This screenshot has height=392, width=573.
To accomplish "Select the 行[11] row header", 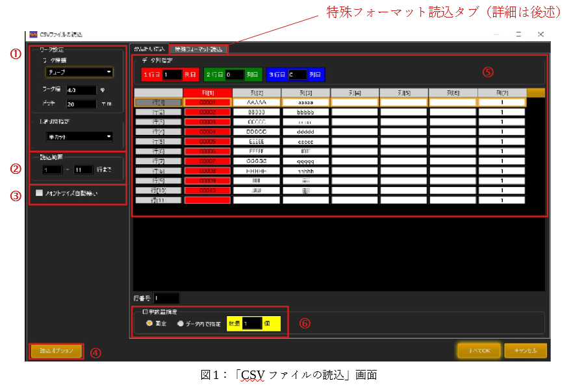I will (x=159, y=201).
